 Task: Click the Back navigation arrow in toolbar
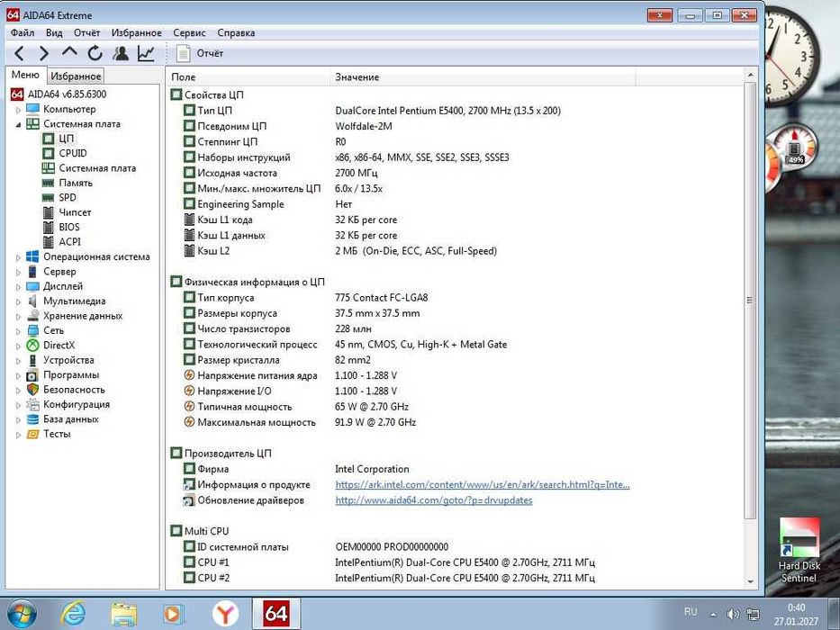[19, 54]
